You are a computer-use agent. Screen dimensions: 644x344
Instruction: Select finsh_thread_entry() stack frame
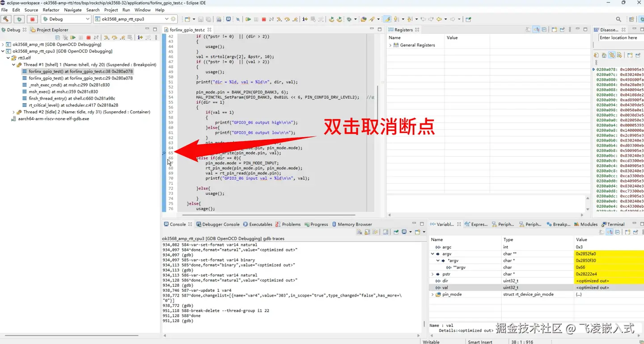coord(68,98)
